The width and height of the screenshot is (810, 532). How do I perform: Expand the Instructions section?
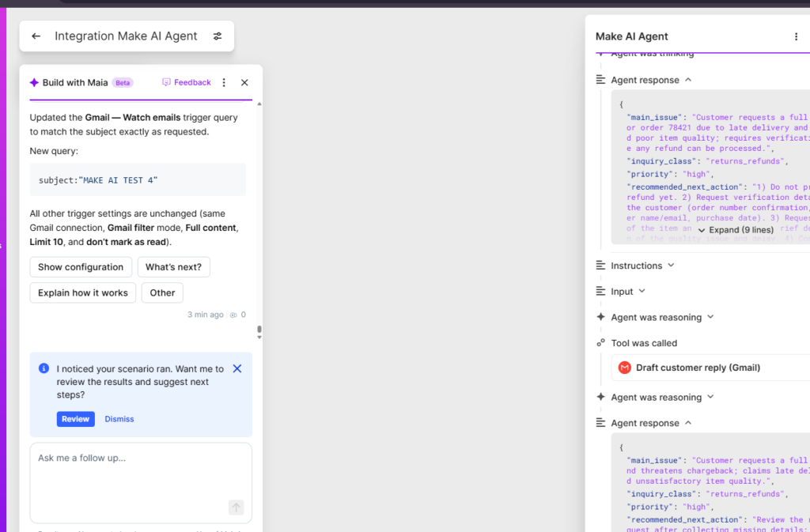[x=671, y=266]
